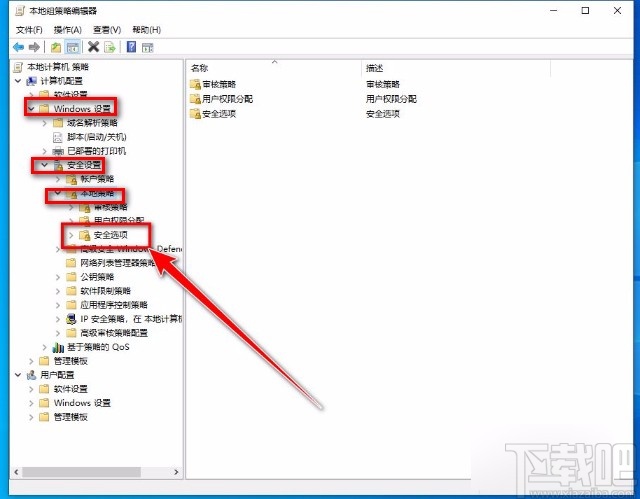Select 高级审核策略配置 in the tree
This screenshot has width=640, height=499.
[114, 333]
